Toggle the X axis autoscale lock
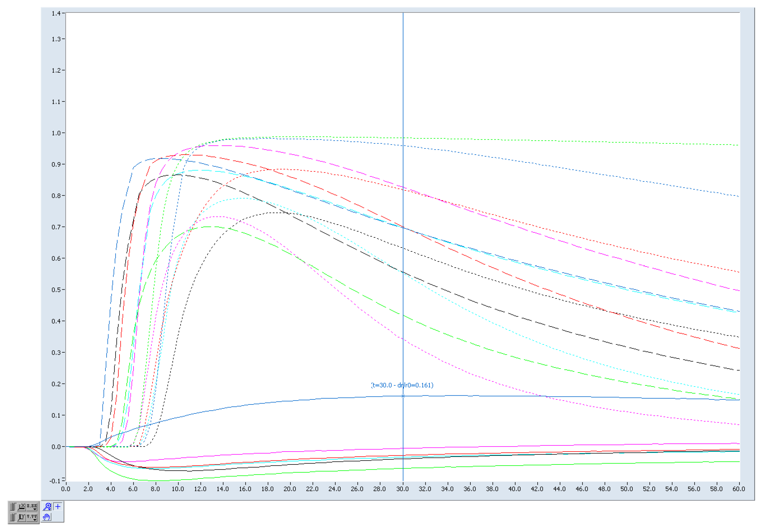The height and width of the screenshot is (532, 765). point(13,507)
